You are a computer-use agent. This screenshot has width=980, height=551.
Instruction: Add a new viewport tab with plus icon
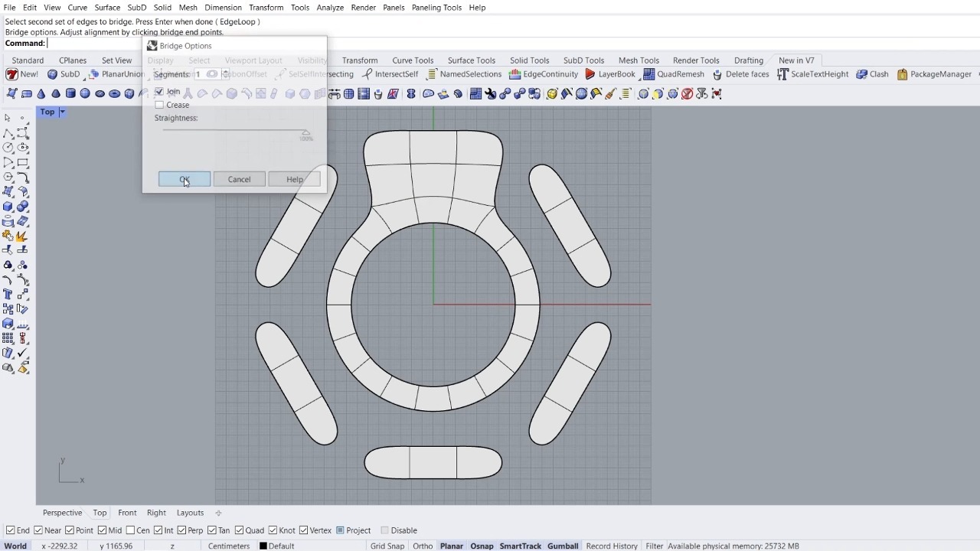click(x=218, y=513)
